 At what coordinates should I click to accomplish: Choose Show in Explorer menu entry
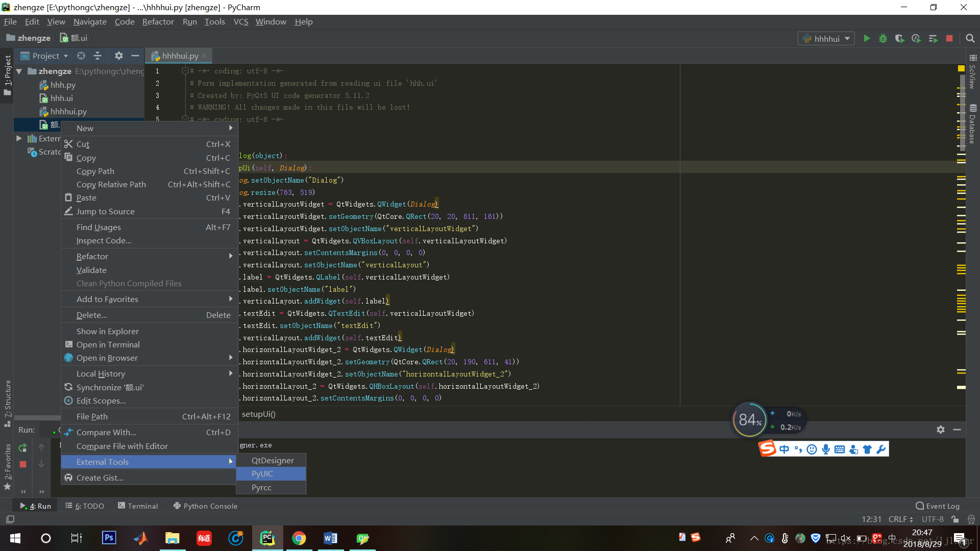107,331
